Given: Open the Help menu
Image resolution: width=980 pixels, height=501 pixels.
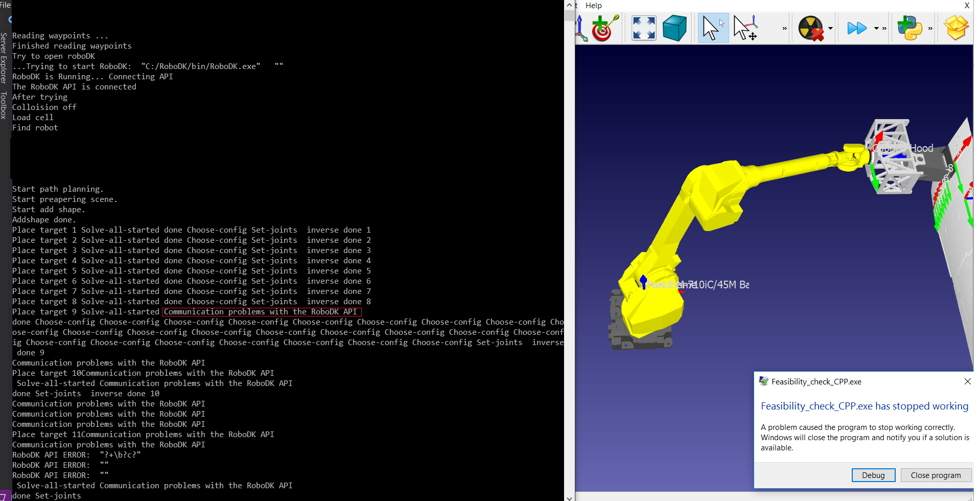Looking at the screenshot, I should click(x=593, y=6).
